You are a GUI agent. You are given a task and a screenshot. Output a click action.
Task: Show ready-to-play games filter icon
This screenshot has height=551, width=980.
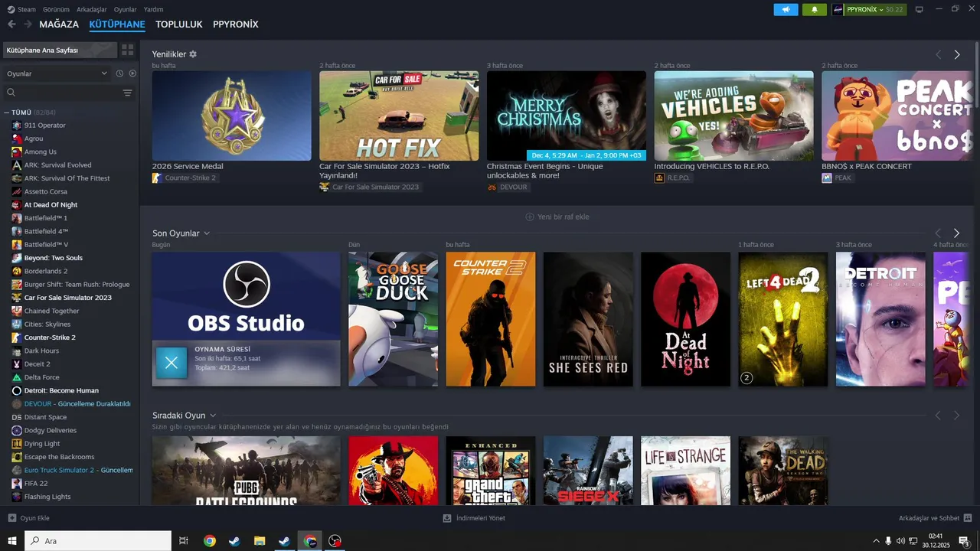tap(132, 73)
